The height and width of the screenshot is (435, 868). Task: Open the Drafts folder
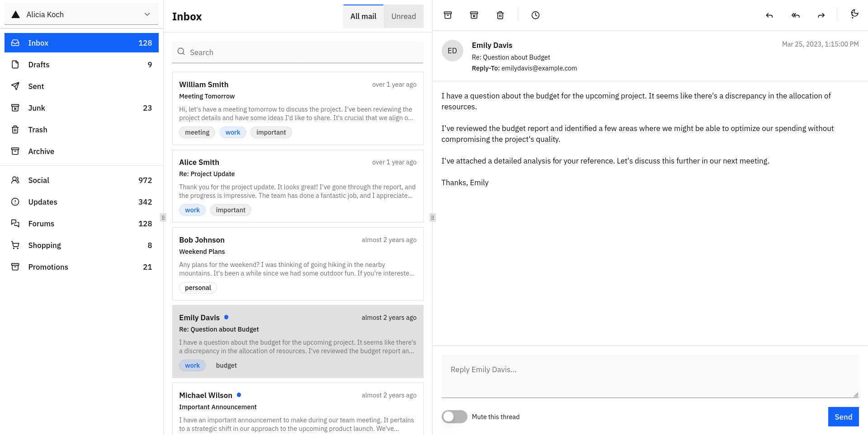click(81, 65)
